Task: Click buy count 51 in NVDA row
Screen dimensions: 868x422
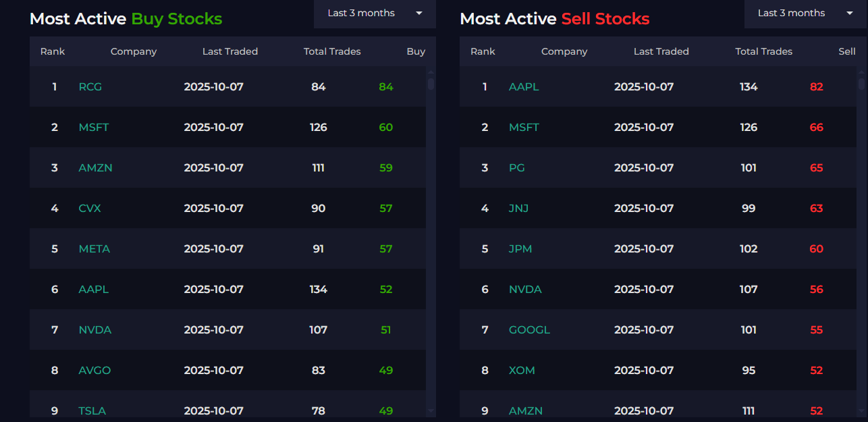Action: [x=386, y=329]
